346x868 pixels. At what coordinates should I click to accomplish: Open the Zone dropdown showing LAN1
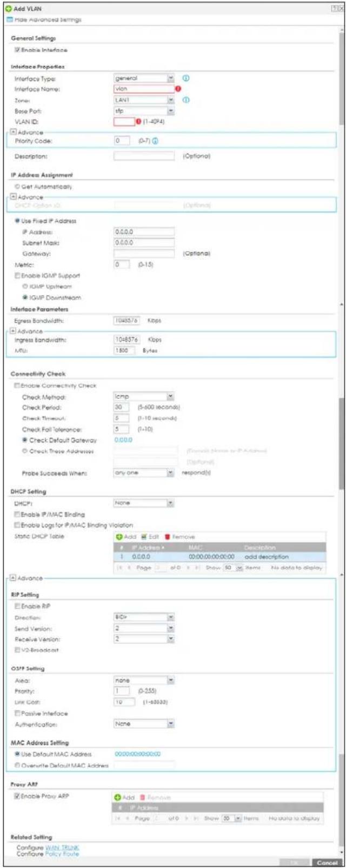click(x=144, y=100)
